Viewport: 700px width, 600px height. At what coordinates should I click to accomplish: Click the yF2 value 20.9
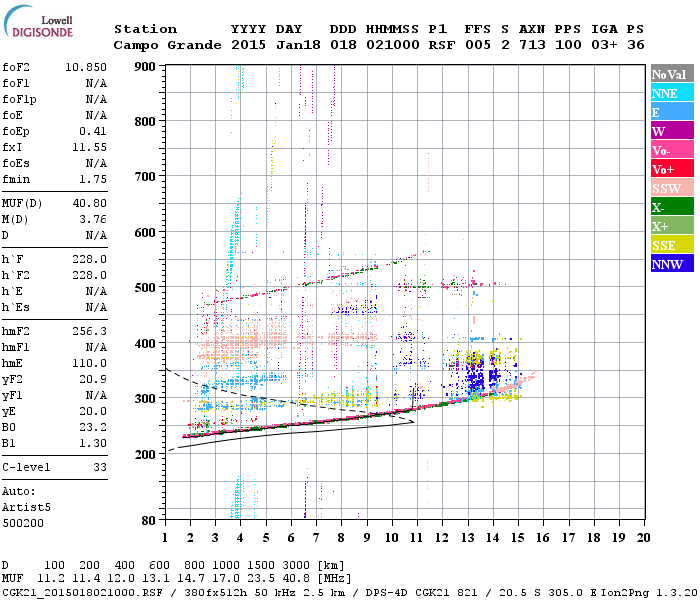point(93,379)
